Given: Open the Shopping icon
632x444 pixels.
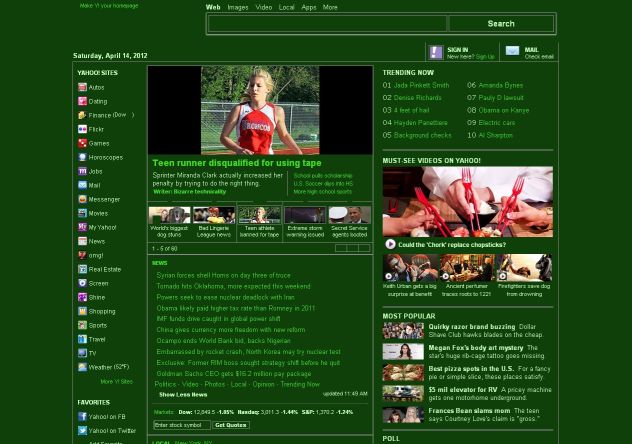Looking at the screenshot, I should pos(82,311).
